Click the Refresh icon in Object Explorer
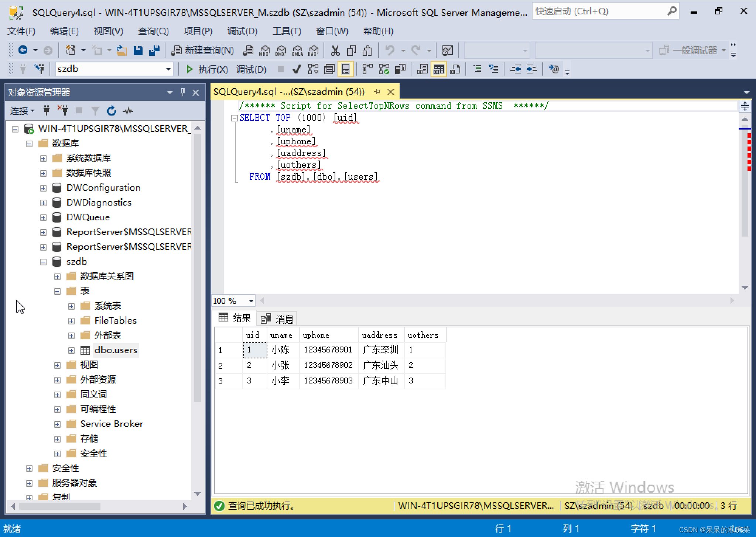756x537 pixels. (111, 110)
